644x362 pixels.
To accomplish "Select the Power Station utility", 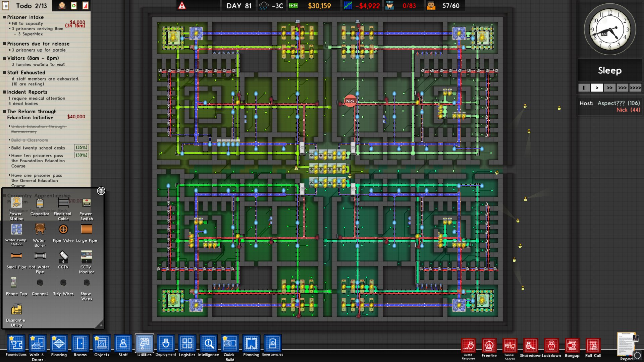I will [16, 203].
